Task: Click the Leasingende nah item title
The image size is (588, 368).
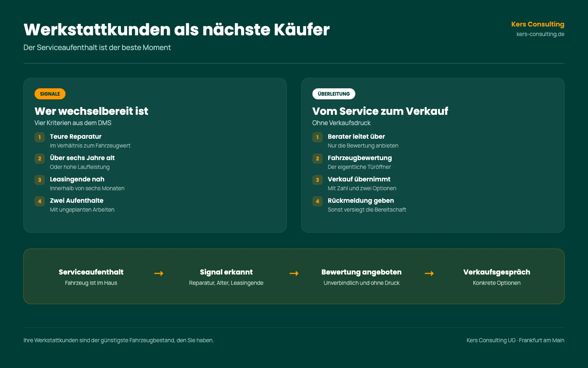Action: [x=77, y=179]
